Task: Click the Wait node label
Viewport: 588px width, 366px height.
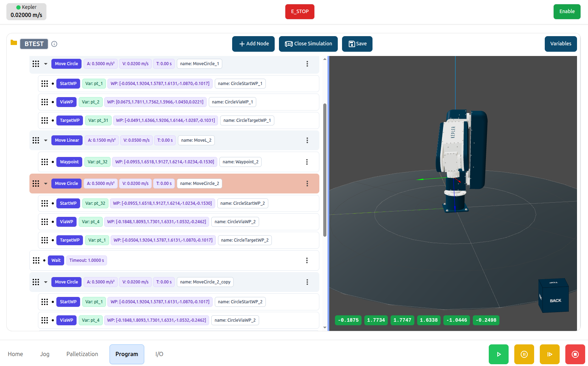Action: point(56,260)
